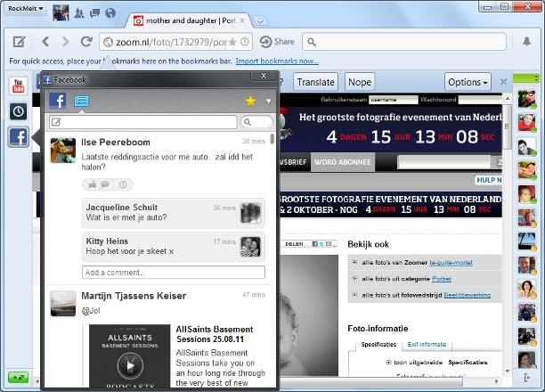545x392 pixels.
Task: Click Kitty Heins' comment
Action: click(174, 246)
